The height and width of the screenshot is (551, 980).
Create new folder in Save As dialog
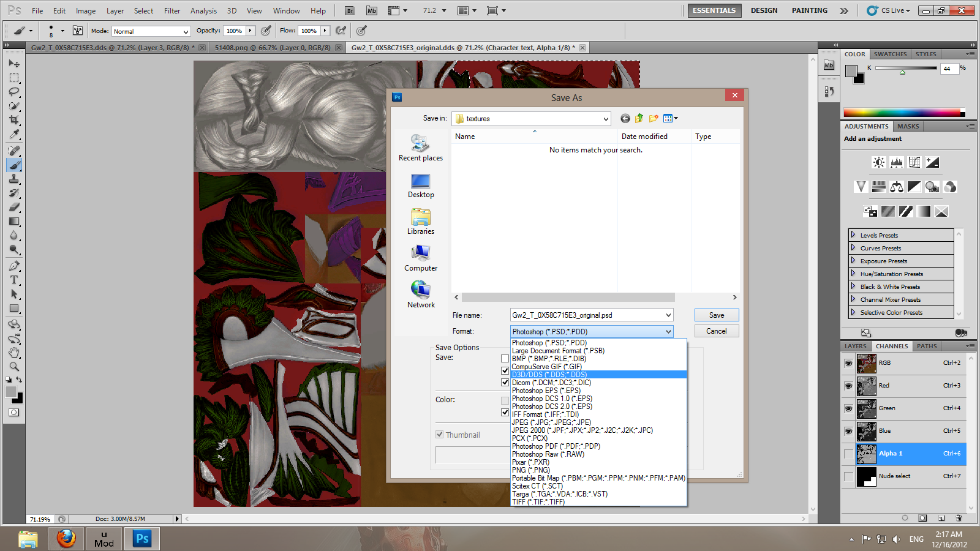pos(654,119)
